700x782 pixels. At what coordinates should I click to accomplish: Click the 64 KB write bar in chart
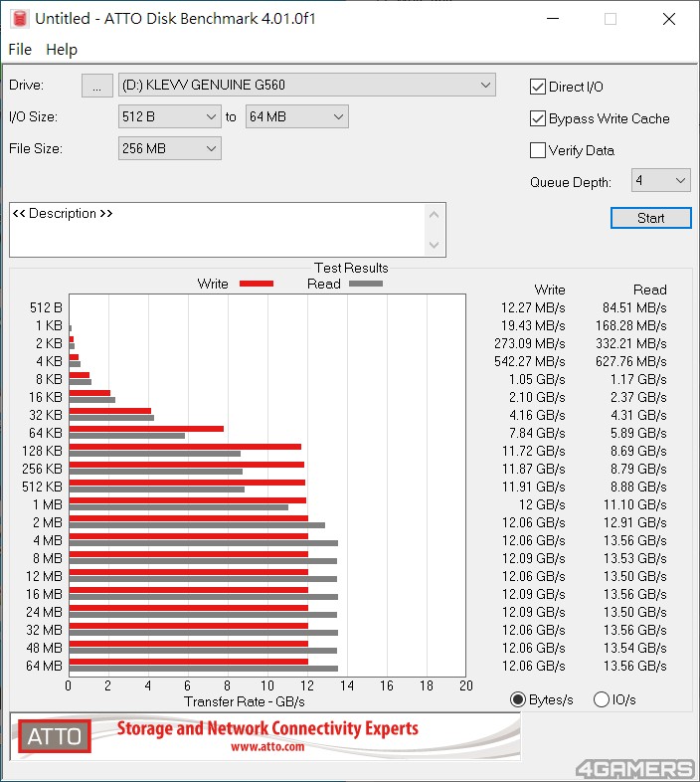pos(146,429)
